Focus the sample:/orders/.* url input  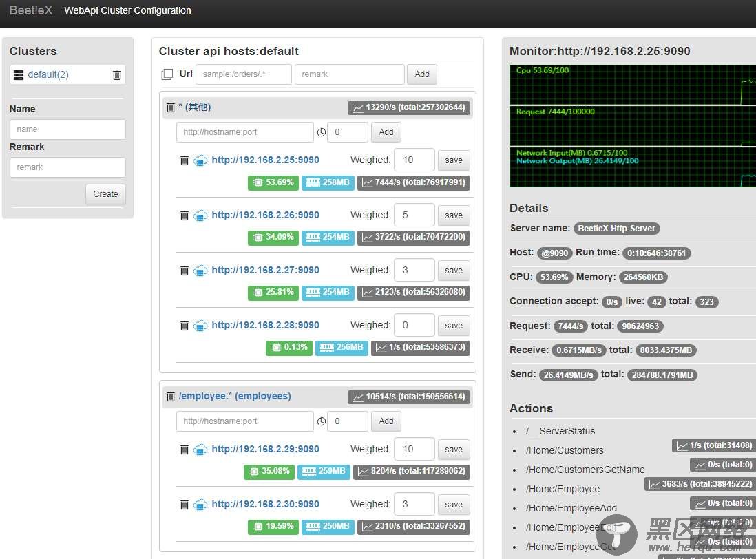point(244,74)
